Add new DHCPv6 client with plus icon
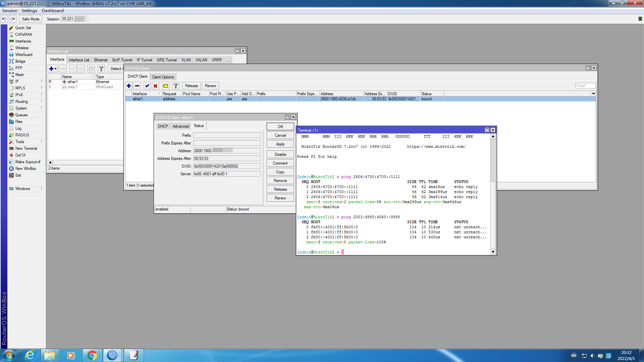The image size is (644, 362). (x=129, y=86)
